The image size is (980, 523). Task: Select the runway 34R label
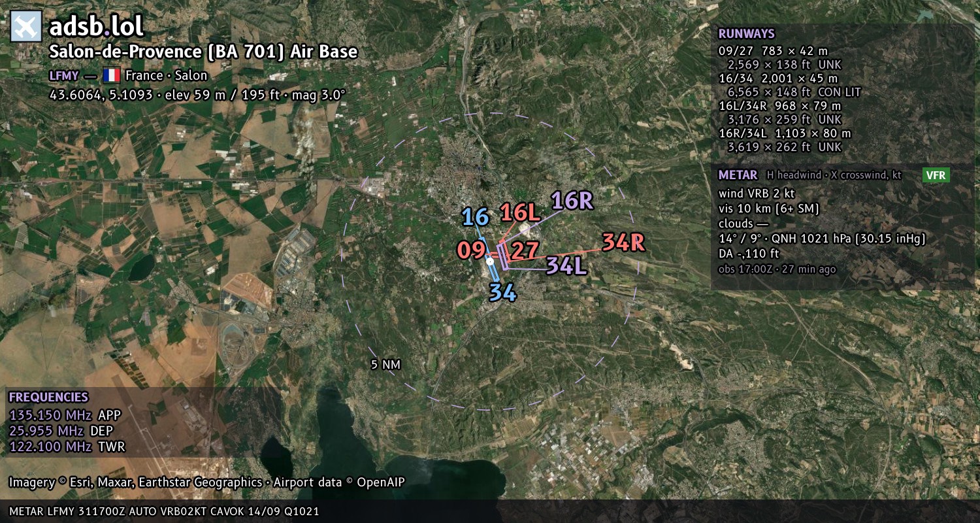pos(623,243)
